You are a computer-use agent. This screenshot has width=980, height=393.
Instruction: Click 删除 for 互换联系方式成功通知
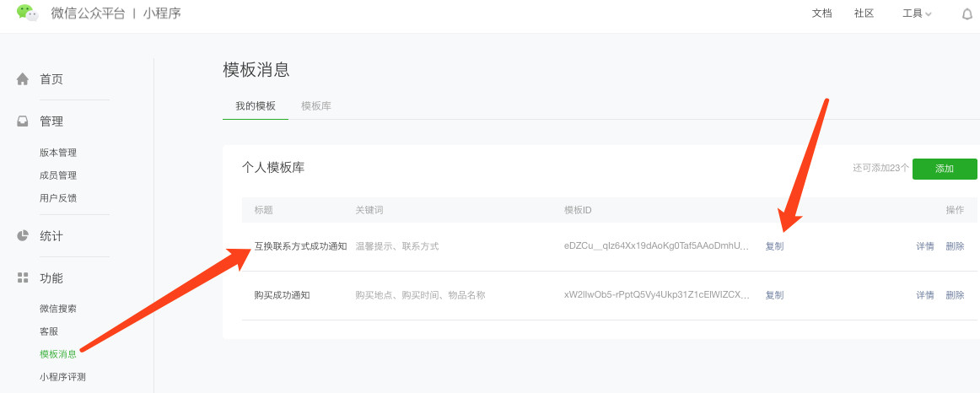pyautogui.click(x=955, y=246)
